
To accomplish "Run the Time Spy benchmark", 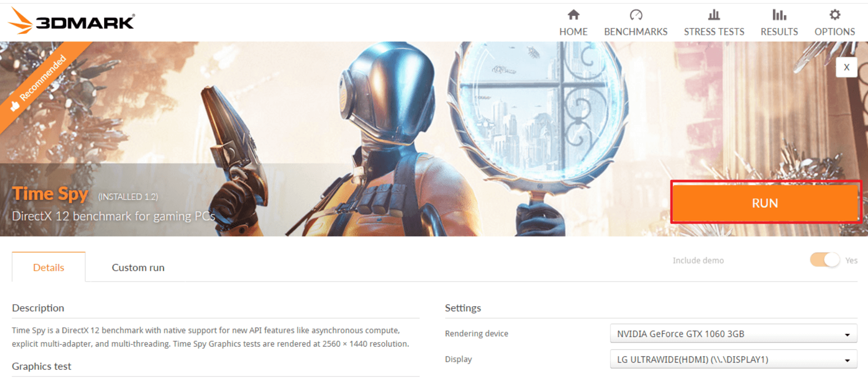I will [765, 203].
